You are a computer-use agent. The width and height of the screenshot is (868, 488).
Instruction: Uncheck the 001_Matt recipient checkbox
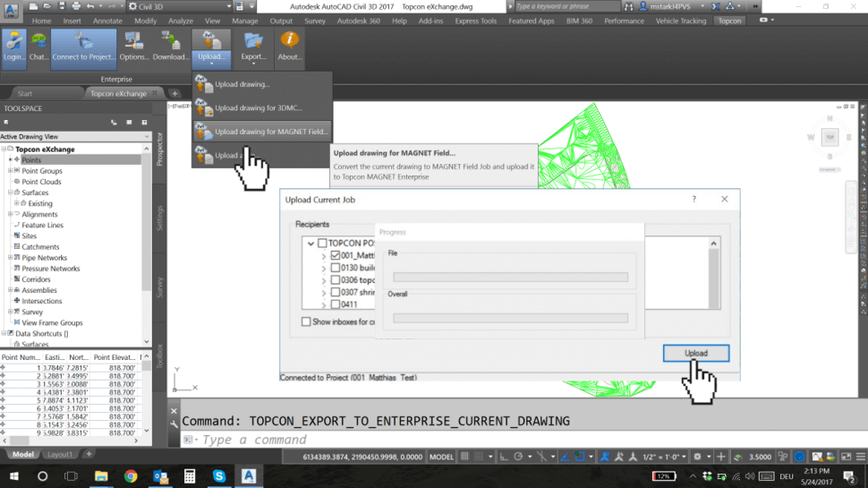(x=335, y=255)
